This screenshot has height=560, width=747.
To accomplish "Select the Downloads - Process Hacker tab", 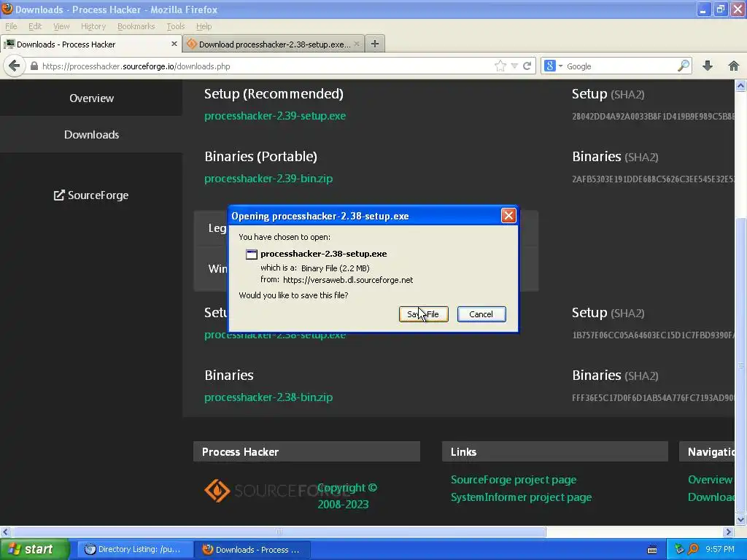I will tap(90, 44).
